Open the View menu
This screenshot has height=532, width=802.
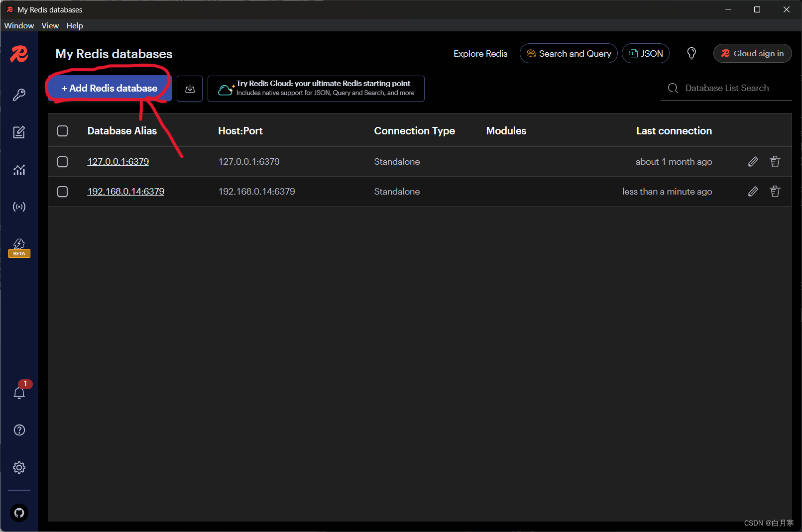coord(50,25)
